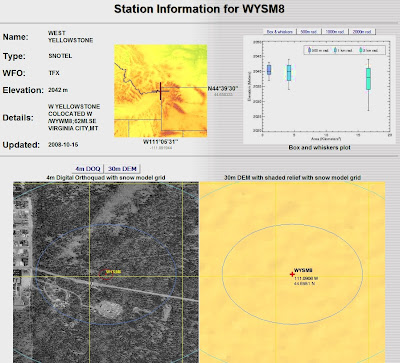Image resolution: width=400 pixels, height=363 pixels.
Task: Click the WYSM8 label on the DEM map
Action: point(303,270)
